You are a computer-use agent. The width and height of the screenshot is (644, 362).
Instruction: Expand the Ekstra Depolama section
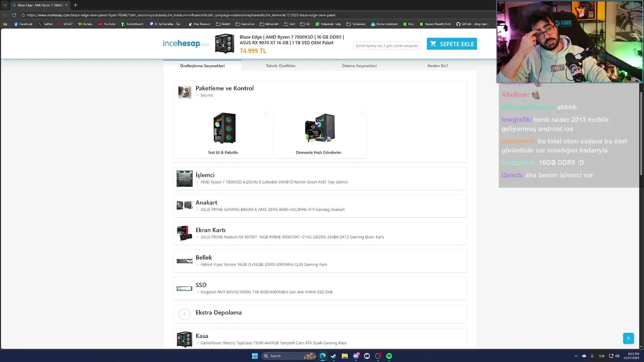click(x=320, y=313)
